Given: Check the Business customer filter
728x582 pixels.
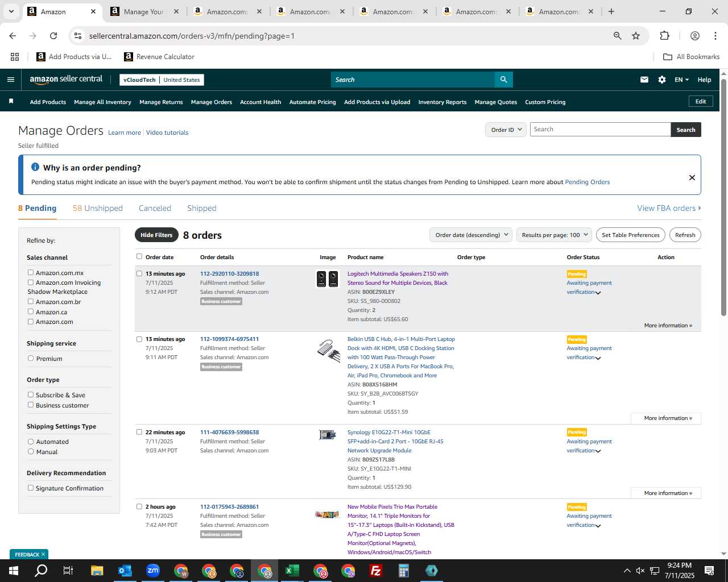Looking at the screenshot, I should click(31, 405).
